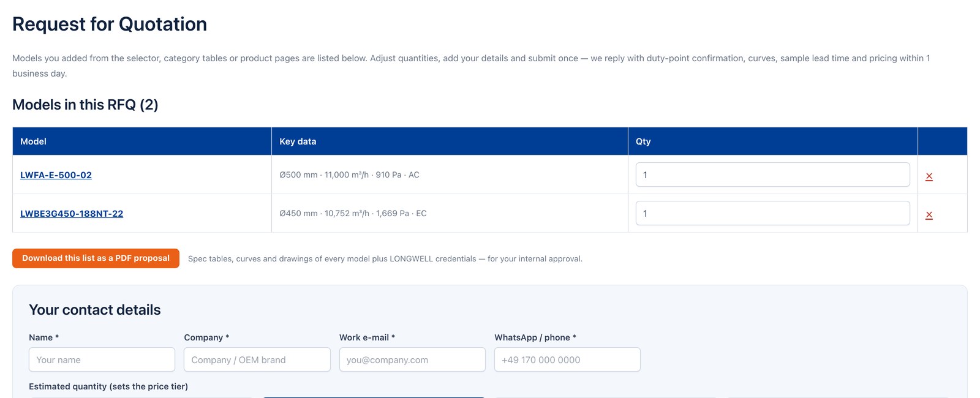The image size is (980, 398).
Task: Click the Qty field for LWFA-E-500-02
Action: 772,175
